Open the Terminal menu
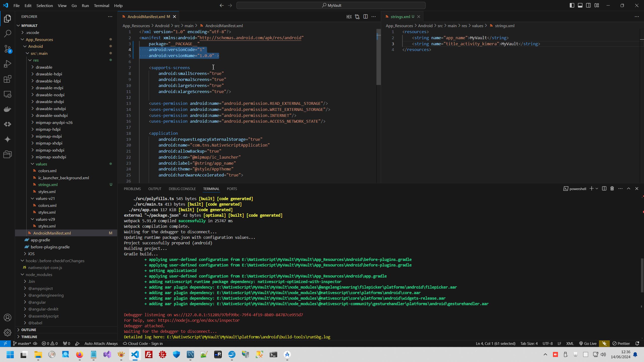This screenshot has width=644, height=362. pos(101,6)
